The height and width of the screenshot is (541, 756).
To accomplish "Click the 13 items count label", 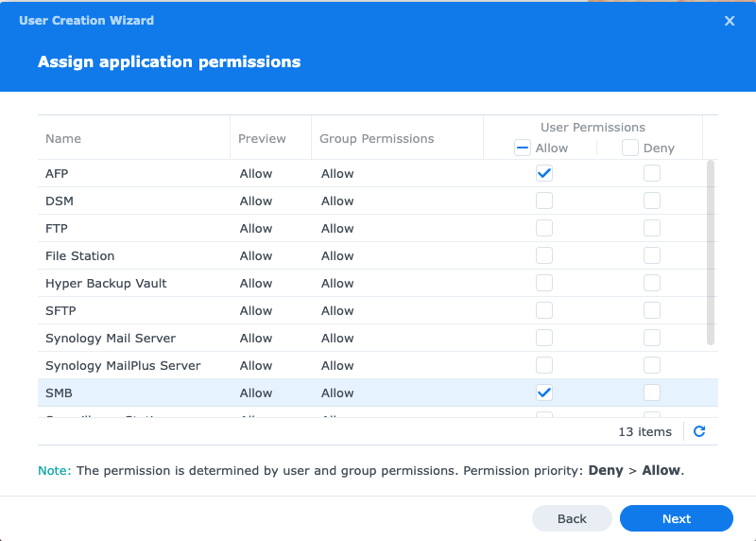I will point(645,432).
